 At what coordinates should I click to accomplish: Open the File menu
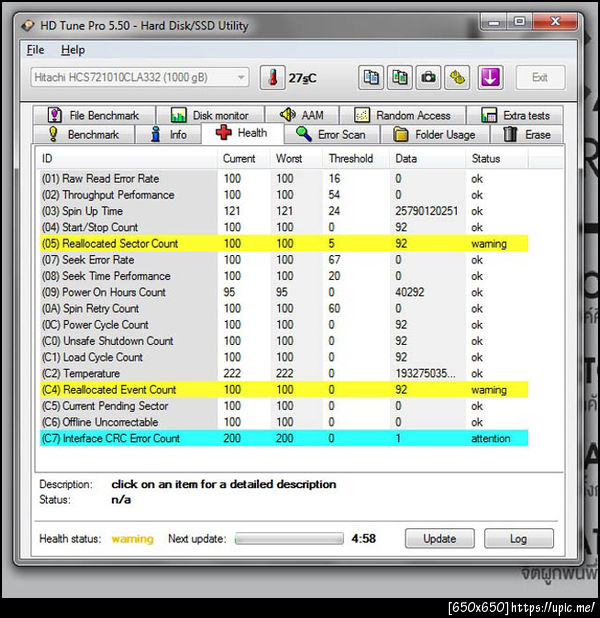click(x=35, y=50)
